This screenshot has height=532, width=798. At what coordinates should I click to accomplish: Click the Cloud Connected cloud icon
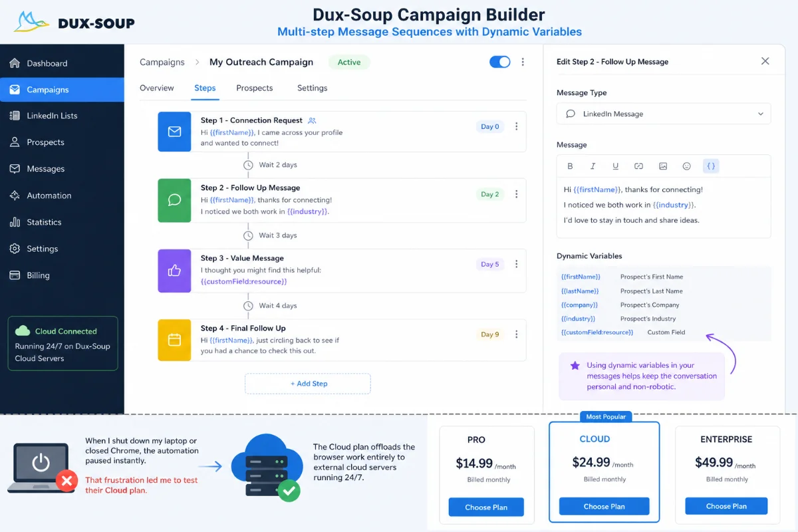pos(23,331)
